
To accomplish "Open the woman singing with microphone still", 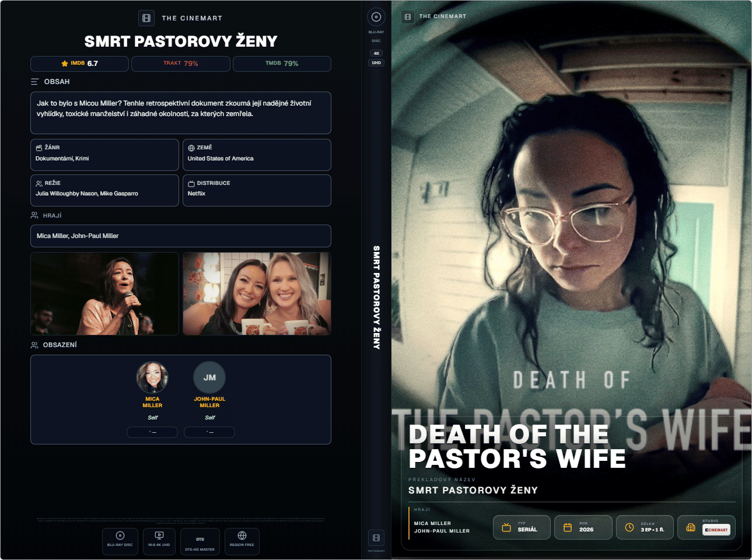I will 105,294.
